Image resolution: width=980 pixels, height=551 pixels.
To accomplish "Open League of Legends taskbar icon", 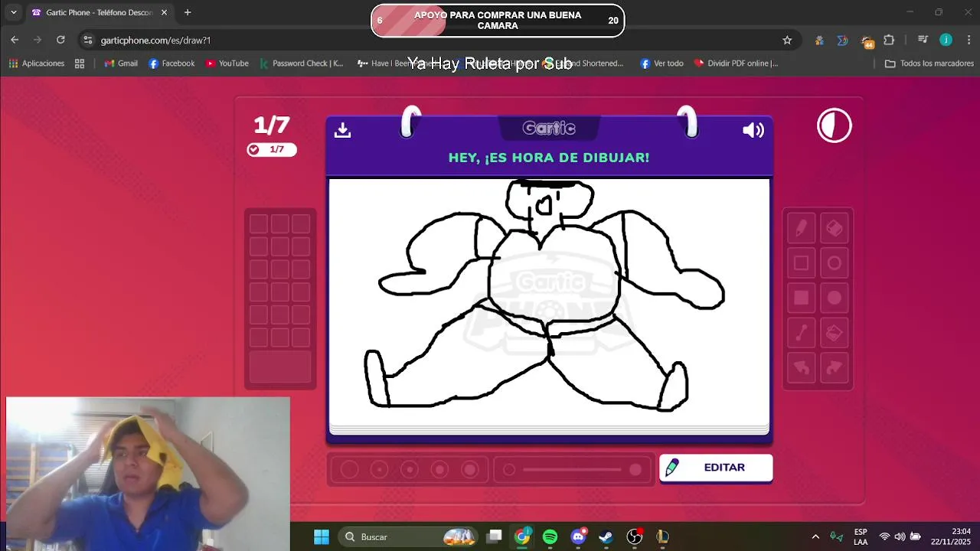I will [662, 537].
